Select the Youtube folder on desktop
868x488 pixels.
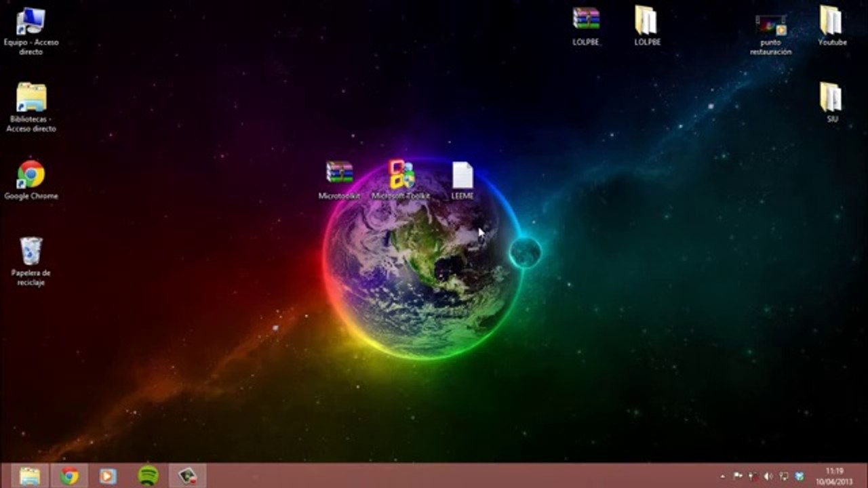pos(832,26)
